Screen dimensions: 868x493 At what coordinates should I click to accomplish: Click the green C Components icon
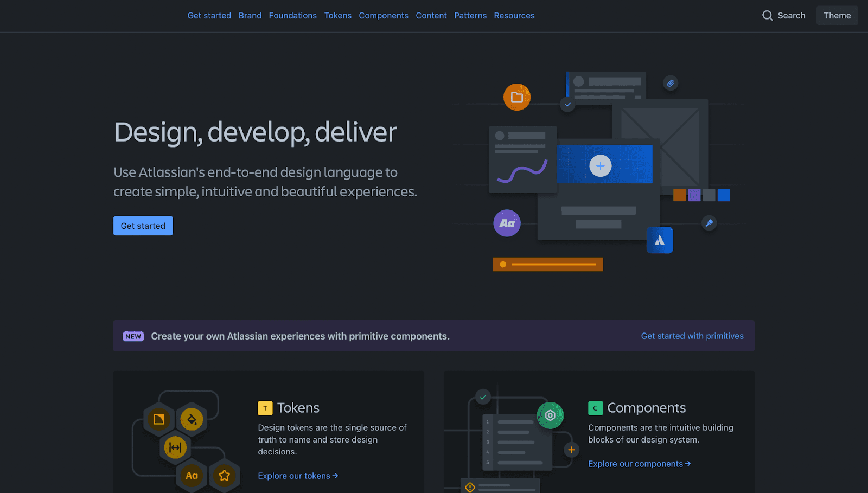coord(595,408)
